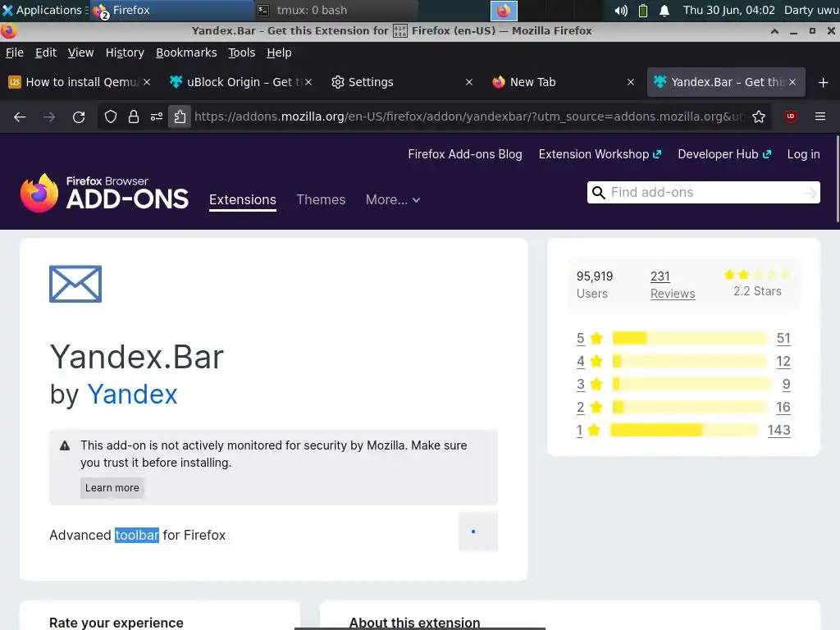Open the volume control in system tray
The height and width of the screenshot is (630, 840).
point(621,10)
